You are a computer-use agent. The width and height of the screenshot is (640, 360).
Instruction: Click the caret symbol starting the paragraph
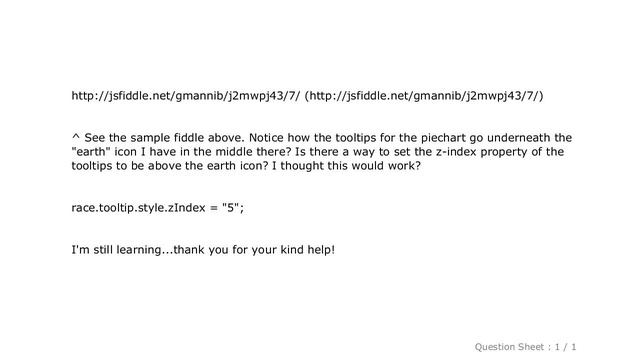pos(76,136)
